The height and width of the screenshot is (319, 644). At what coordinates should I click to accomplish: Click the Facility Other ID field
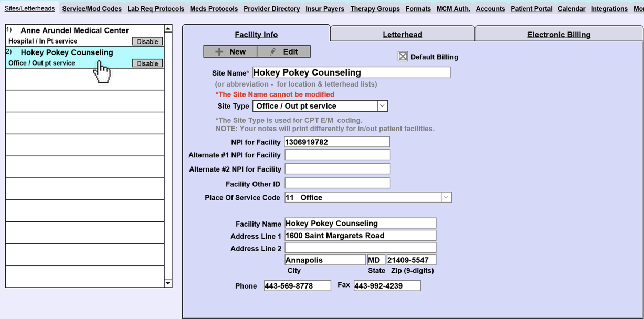(337, 183)
